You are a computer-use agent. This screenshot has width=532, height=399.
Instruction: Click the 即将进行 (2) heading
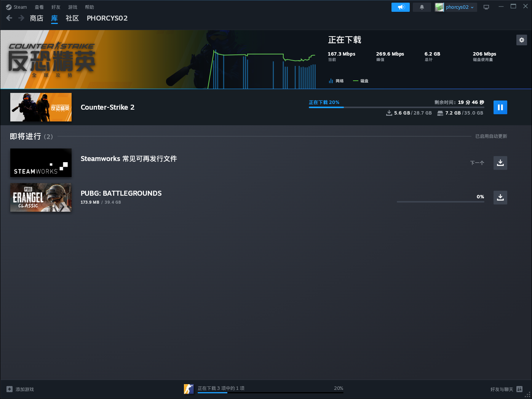click(31, 136)
